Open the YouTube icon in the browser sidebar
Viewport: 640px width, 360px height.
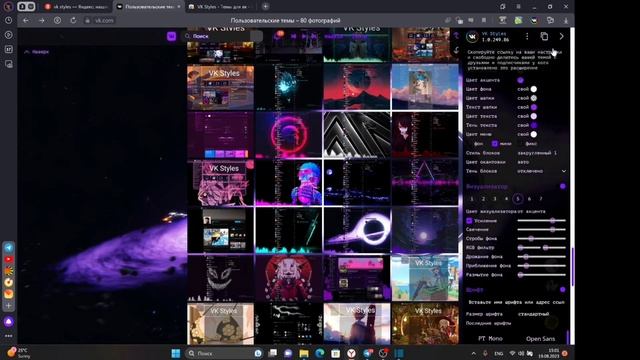[x=9, y=259]
